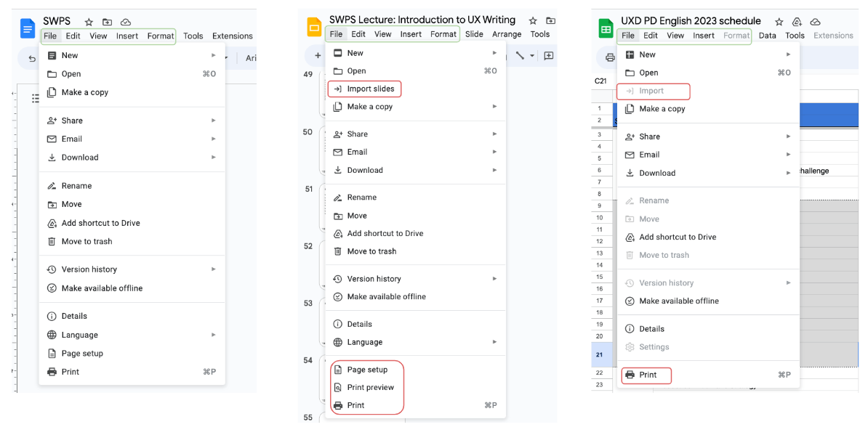Expand Language submenu in Docs File menu

pyautogui.click(x=214, y=334)
